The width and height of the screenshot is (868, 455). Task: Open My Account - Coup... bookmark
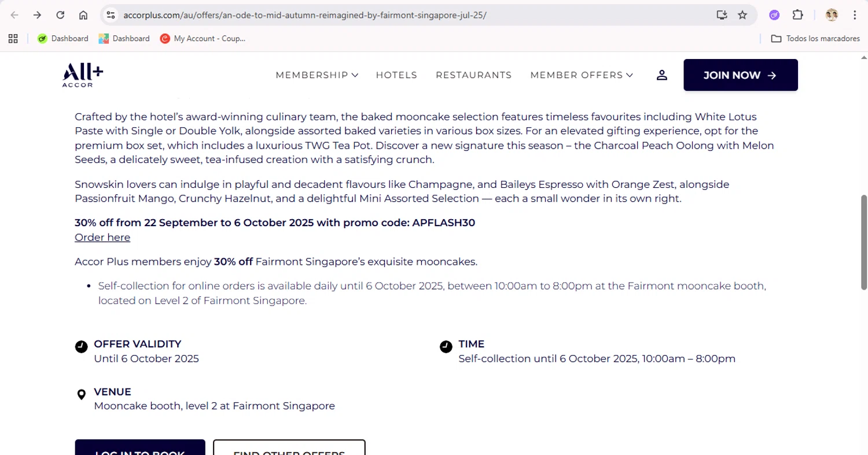click(x=203, y=39)
